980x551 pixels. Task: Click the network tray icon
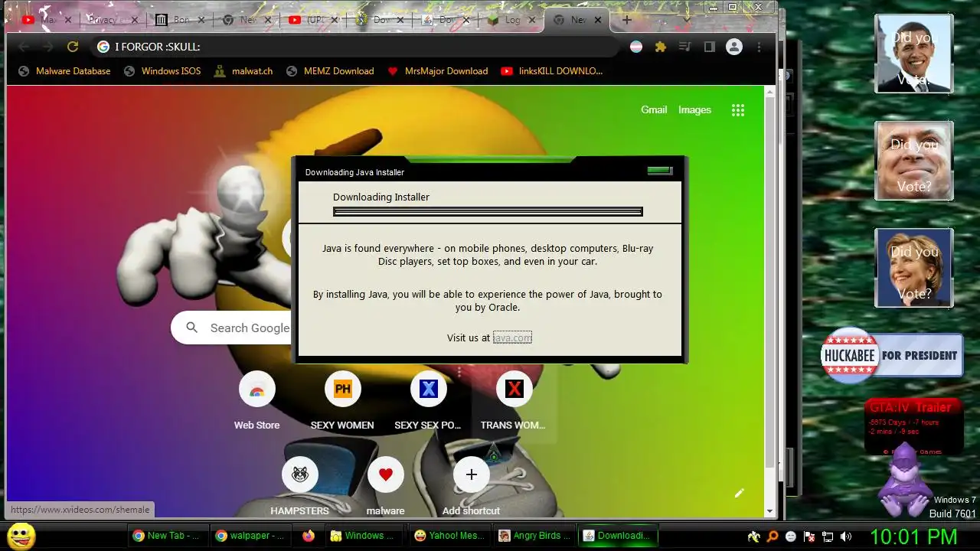pos(828,536)
